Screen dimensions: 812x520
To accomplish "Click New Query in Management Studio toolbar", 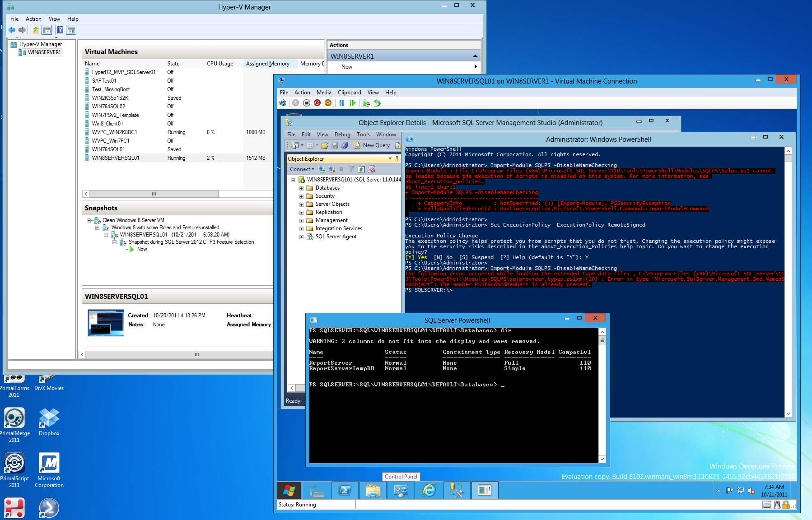I will 372,145.
